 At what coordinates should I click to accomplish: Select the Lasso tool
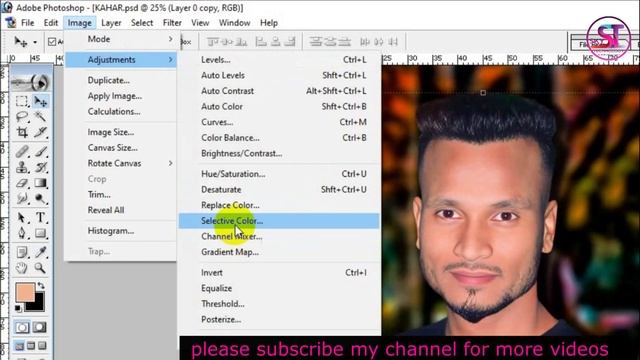22,117
